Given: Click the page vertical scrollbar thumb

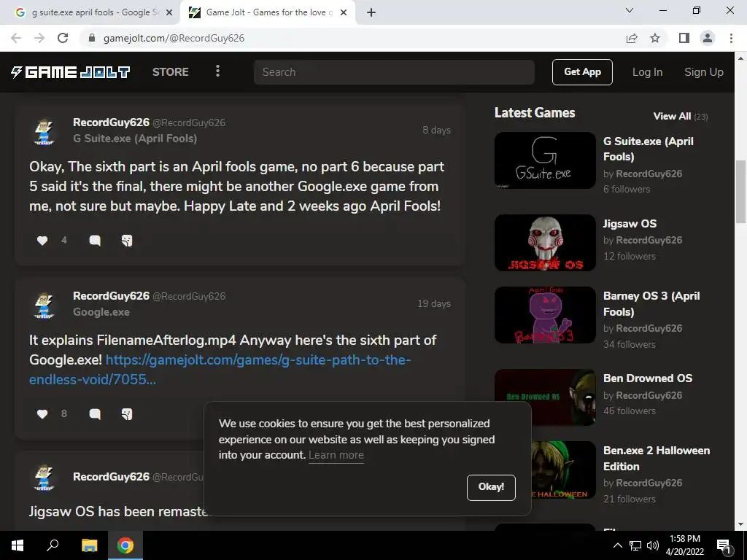Looking at the screenshot, I should click(740, 192).
